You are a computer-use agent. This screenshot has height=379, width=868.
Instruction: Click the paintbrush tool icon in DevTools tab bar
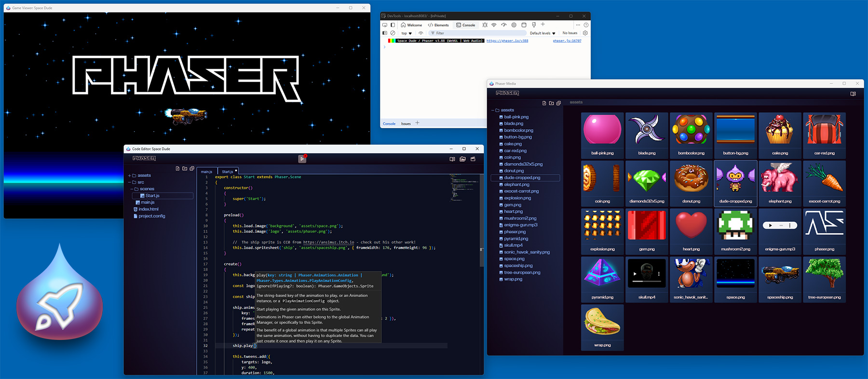click(x=534, y=25)
